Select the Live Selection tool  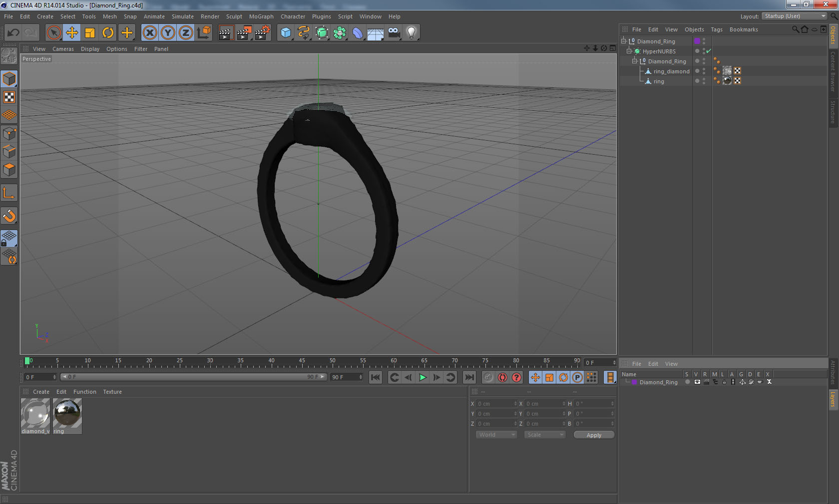(x=53, y=33)
